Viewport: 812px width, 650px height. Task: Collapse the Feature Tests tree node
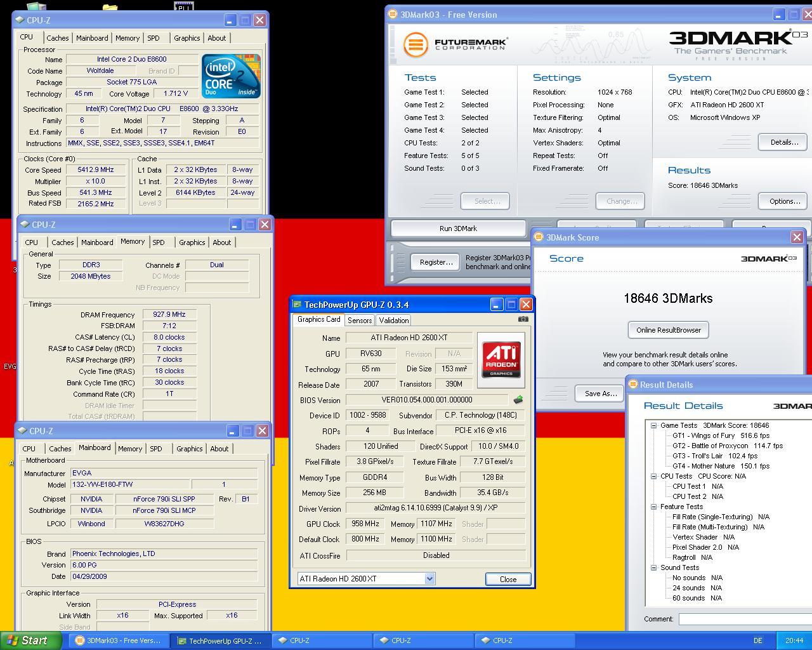[x=653, y=507]
